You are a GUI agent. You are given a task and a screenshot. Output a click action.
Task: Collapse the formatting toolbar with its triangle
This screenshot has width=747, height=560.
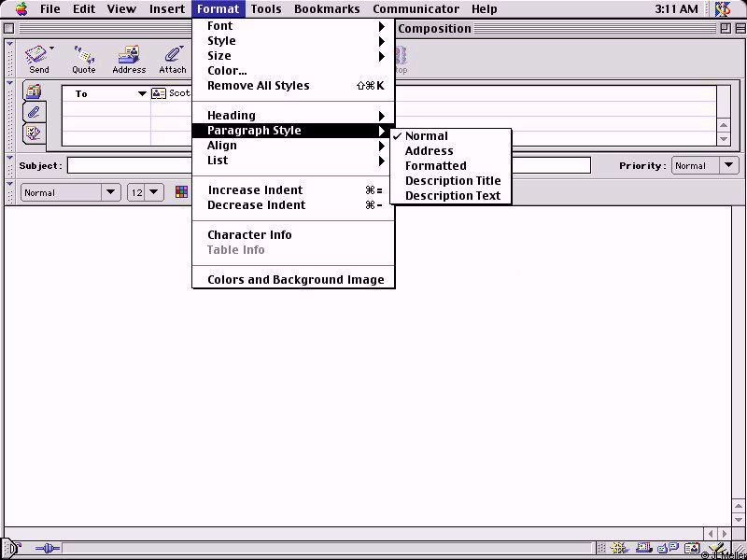point(9,184)
